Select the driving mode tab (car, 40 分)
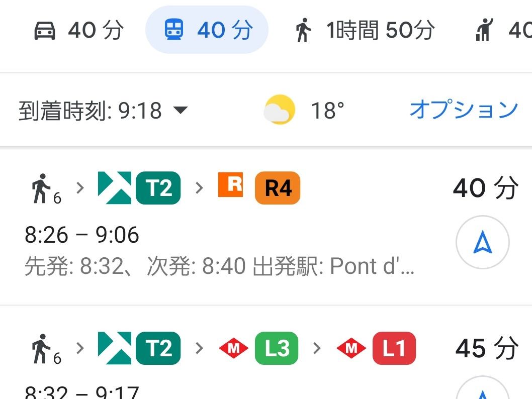 [x=78, y=31]
